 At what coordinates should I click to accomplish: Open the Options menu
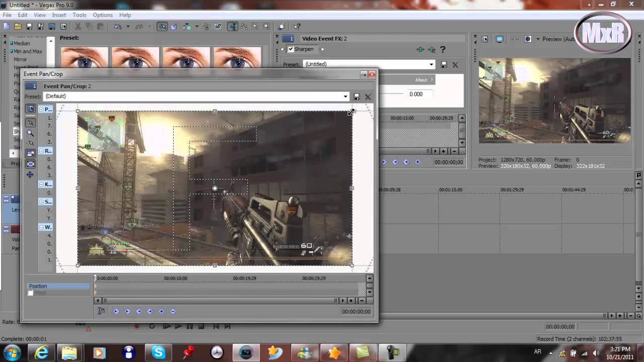click(103, 15)
